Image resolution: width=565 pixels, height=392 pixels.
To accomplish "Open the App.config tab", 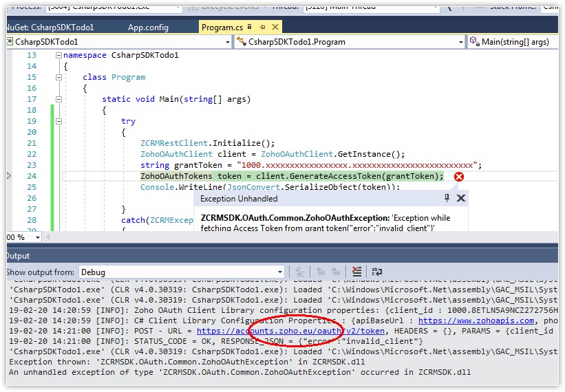I will [148, 28].
